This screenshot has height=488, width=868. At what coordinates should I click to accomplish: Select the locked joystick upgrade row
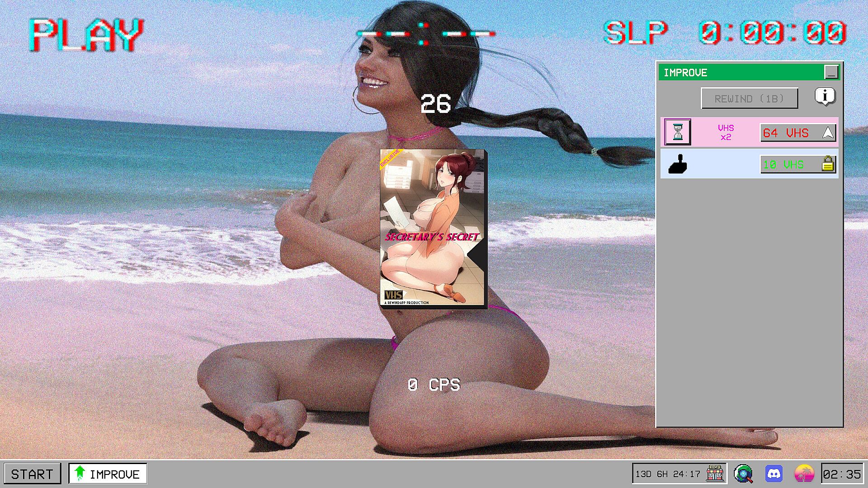tap(722, 164)
